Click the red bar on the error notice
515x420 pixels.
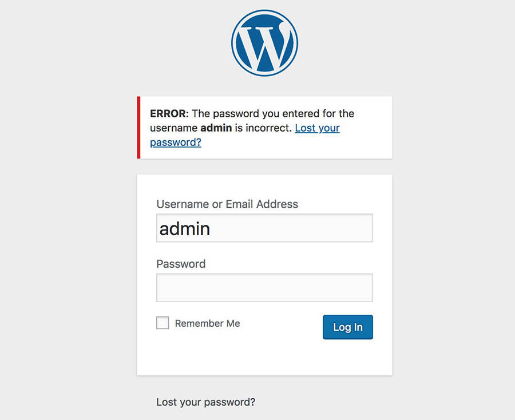[x=138, y=128]
